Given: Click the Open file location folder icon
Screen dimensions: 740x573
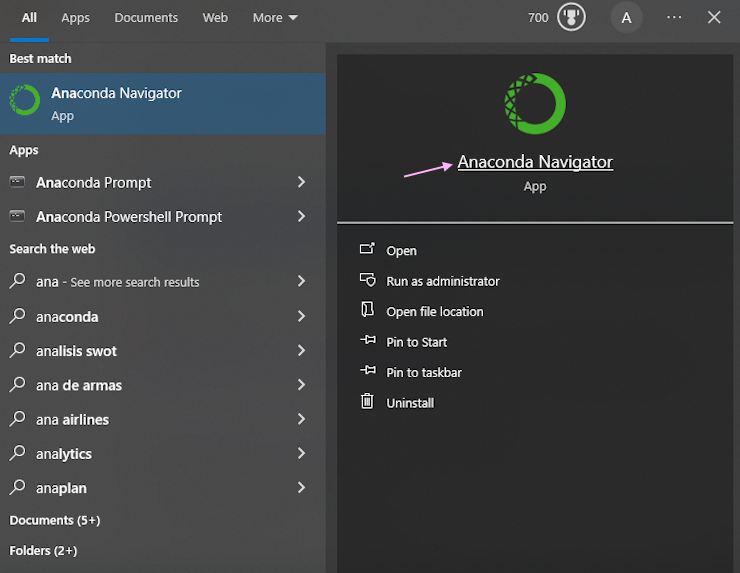Looking at the screenshot, I should 367,309.
